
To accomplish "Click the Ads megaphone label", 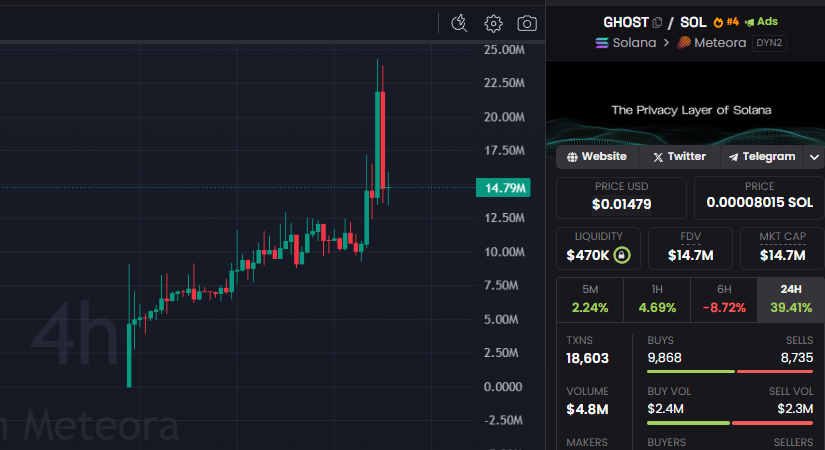I will [761, 22].
